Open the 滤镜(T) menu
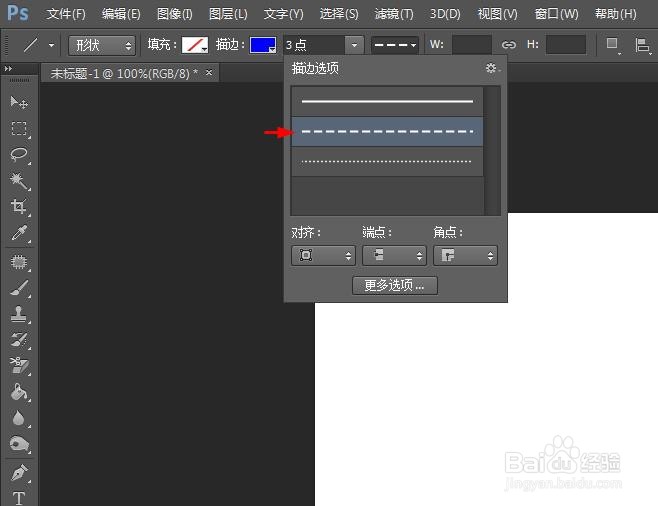The image size is (658, 506). (x=394, y=14)
